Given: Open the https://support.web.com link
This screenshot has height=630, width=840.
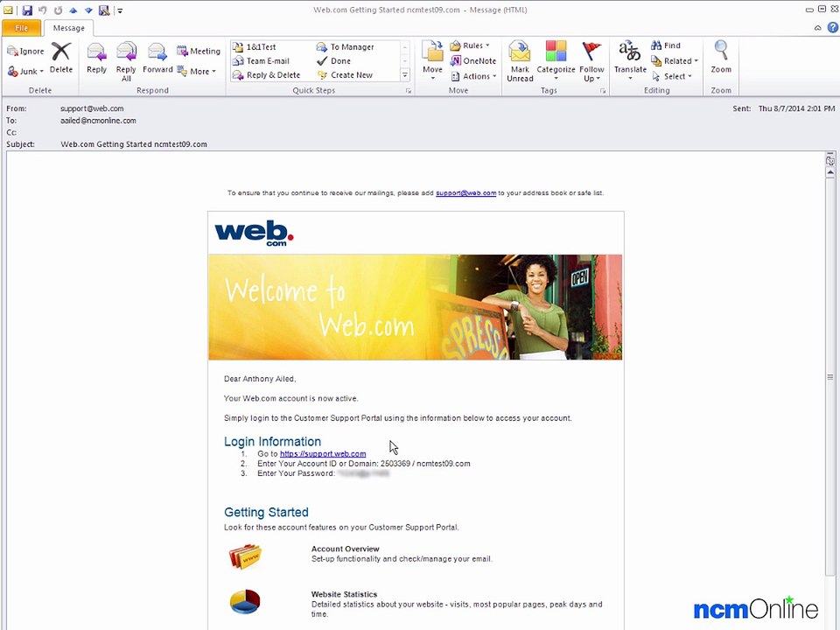Looking at the screenshot, I should tap(323, 454).
